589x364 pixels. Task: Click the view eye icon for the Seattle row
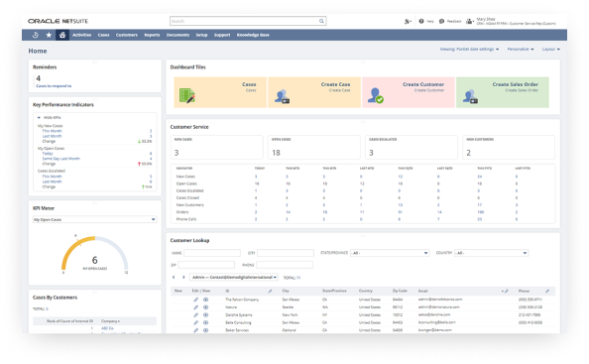(x=206, y=307)
